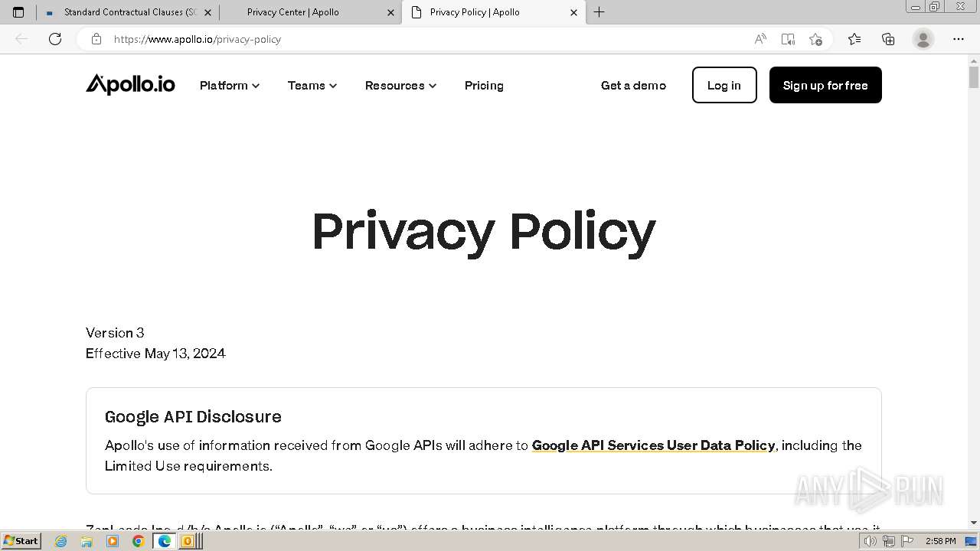Open File Explorer folder in taskbar
The image size is (980, 551).
[87, 541]
